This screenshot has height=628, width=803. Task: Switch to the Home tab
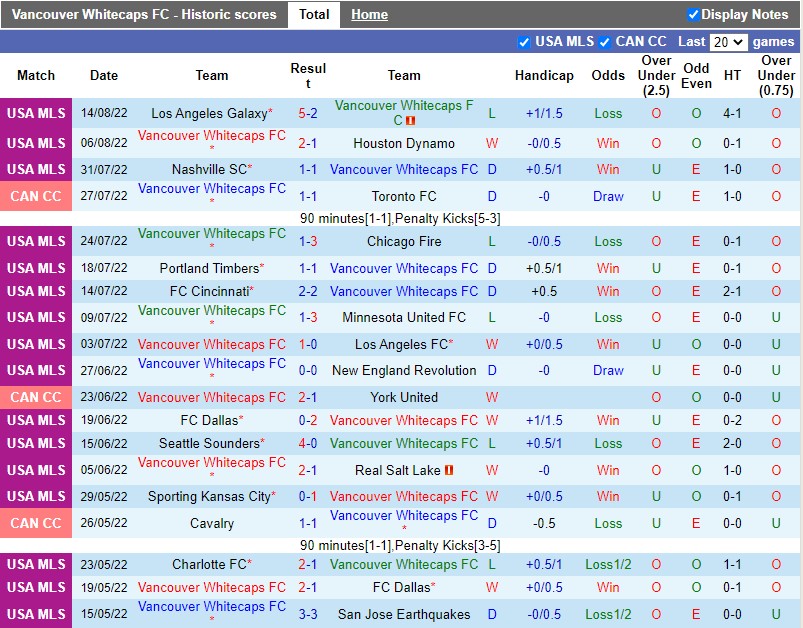[x=369, y=15]
